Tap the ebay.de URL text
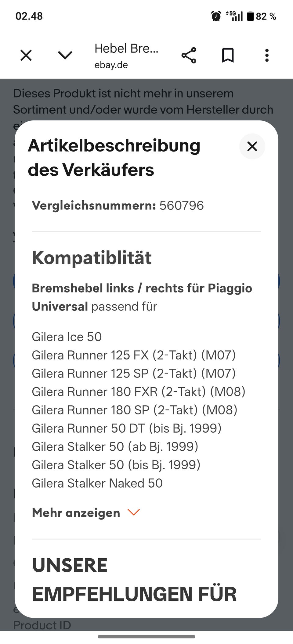293x644 pixels. tap(111, 65)
